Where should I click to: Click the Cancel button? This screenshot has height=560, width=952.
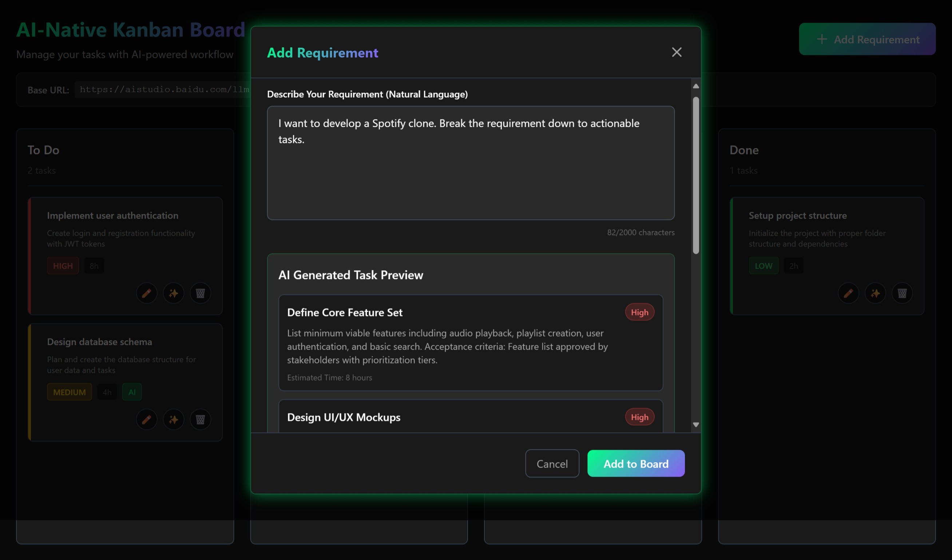[x=552, y=463]
